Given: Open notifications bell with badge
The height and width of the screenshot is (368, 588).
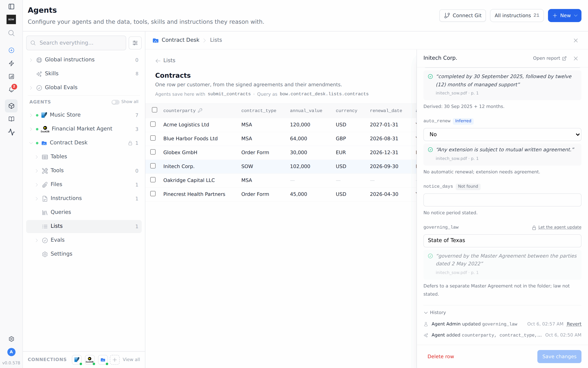Looking at the screenshot, I should point(11,89).
